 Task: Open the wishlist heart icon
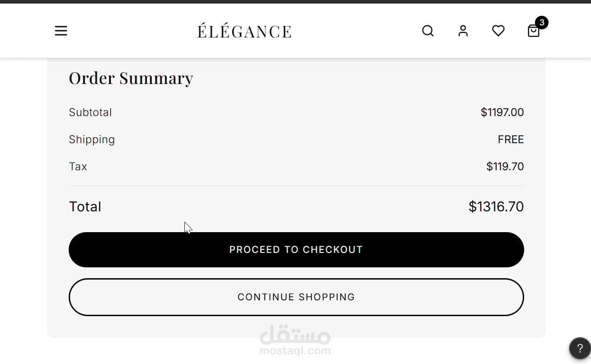pyautogui.click(x=498, y=31)
